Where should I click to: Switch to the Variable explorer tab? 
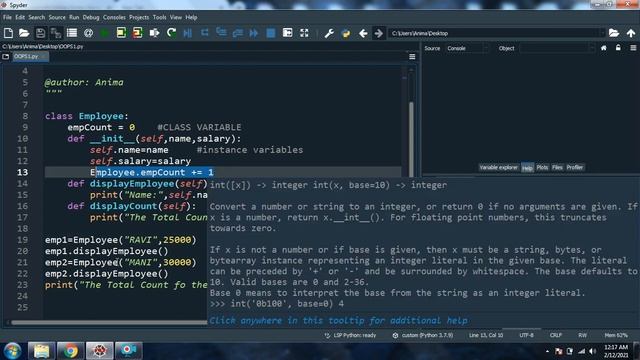(498, 167)
